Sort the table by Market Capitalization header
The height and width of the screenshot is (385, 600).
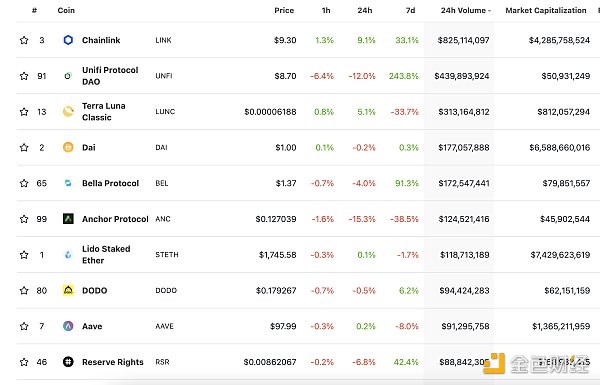pos(546,10)
